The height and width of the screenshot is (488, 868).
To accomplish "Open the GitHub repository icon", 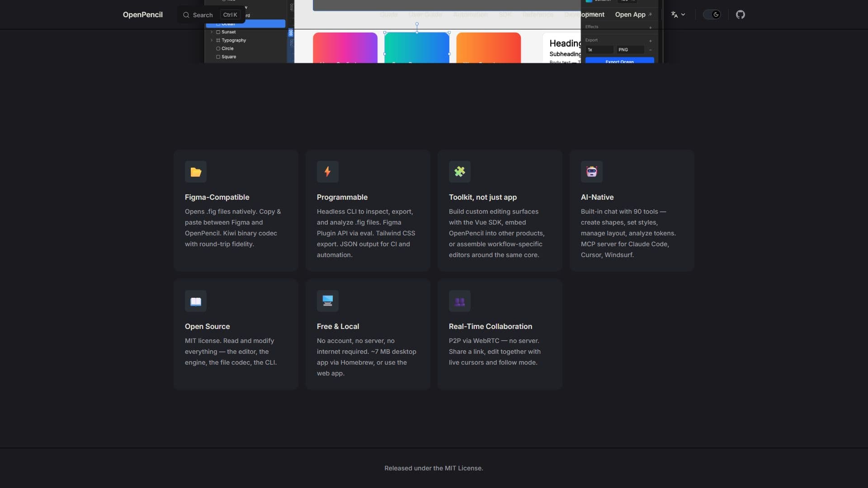I will click(740, 14).
